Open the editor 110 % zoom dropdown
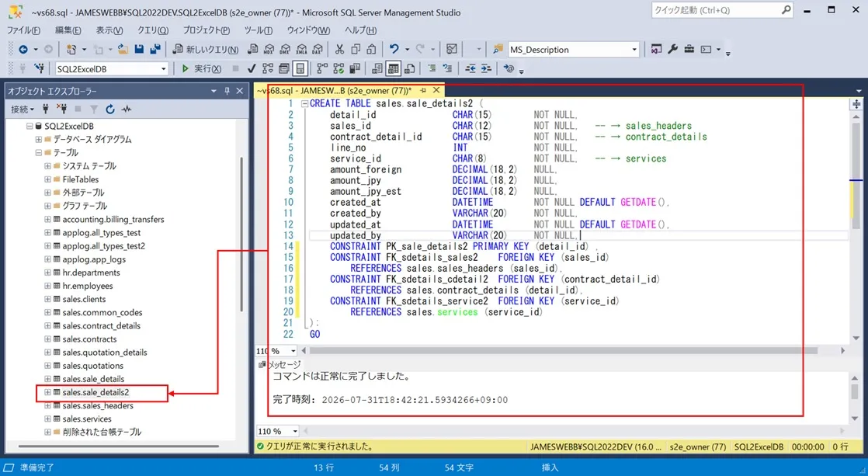Viewport: 868px width, 476px height. tap(293, 351)
